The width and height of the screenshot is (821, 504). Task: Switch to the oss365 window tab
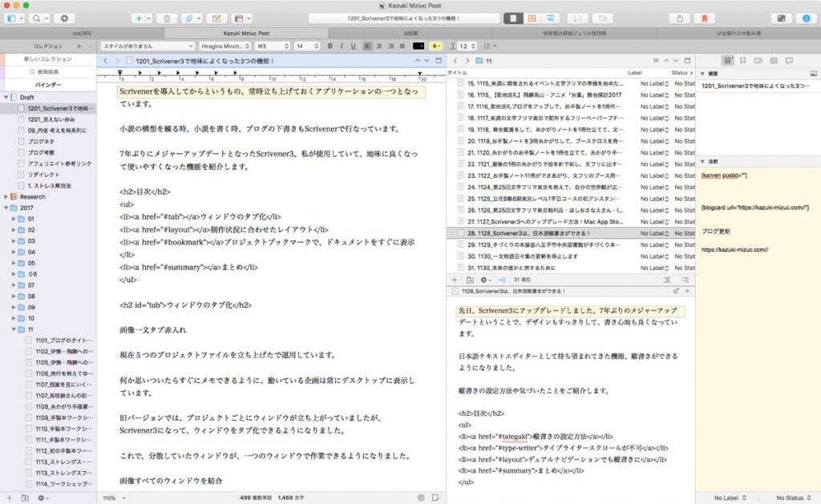[82, 33]
